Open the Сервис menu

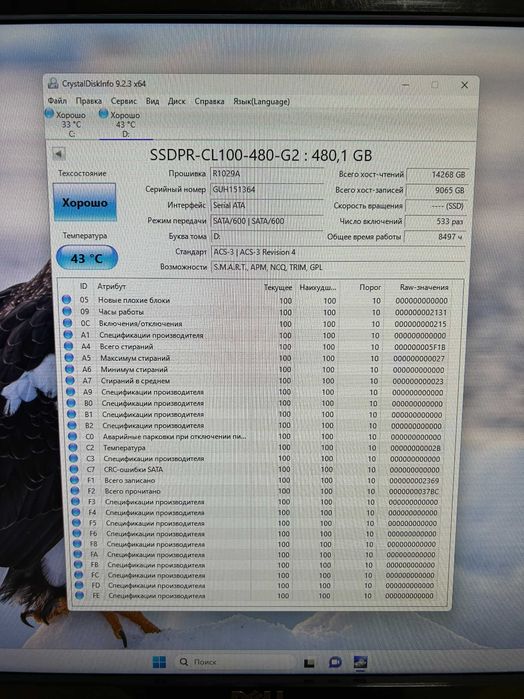tap(124, 101)
